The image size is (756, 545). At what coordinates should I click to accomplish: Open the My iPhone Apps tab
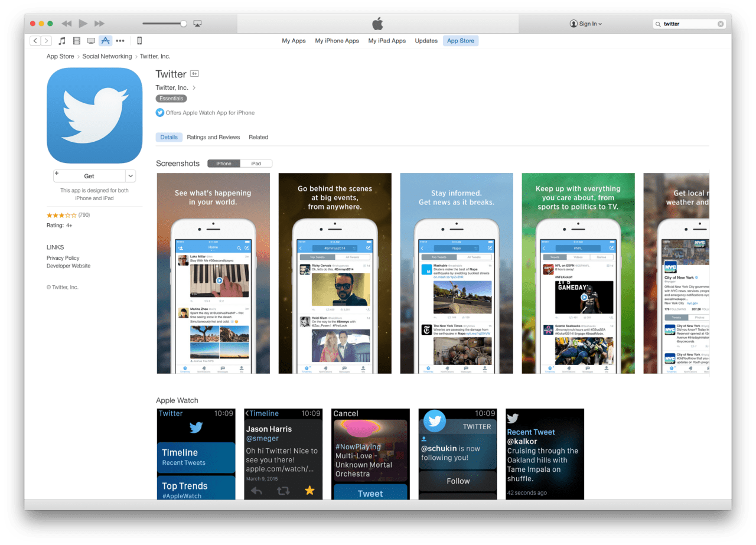pos(337,41)
